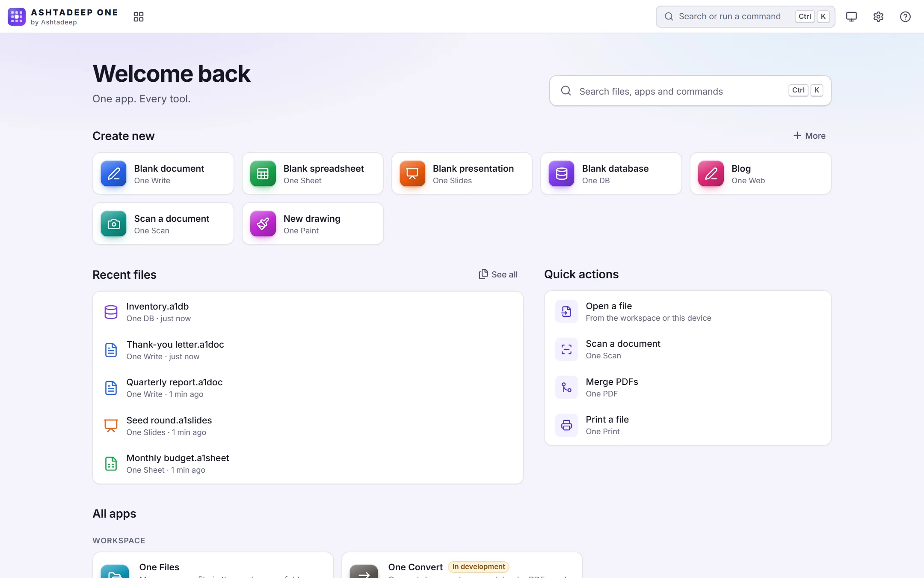Click the Seed round.a1slides presentation file icon
Image resolution: width=924 pixels, height=578 pixels.
click(111, 426)
